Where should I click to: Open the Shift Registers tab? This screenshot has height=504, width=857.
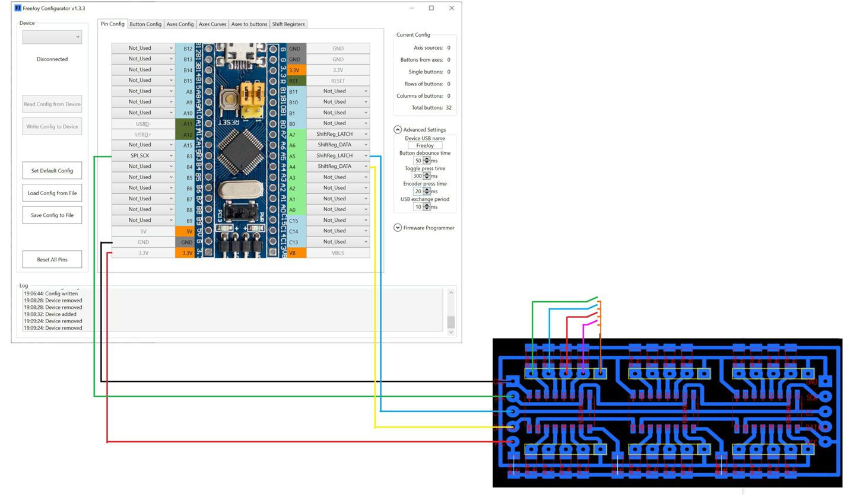coord(288,24)
